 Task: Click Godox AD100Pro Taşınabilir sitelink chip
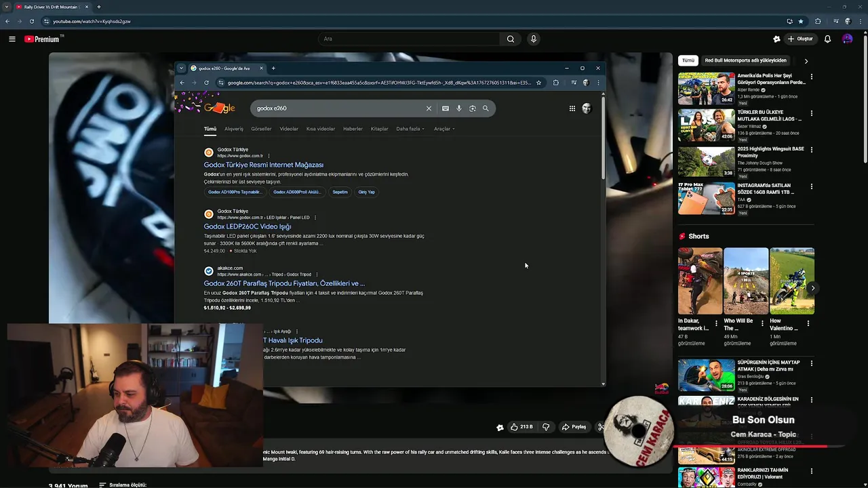[235, 192]
